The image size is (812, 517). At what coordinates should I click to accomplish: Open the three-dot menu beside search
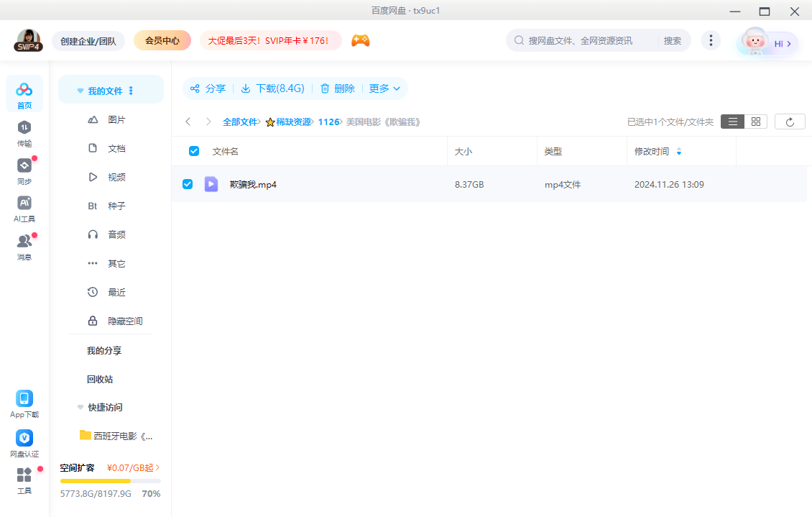coord(711,40)
